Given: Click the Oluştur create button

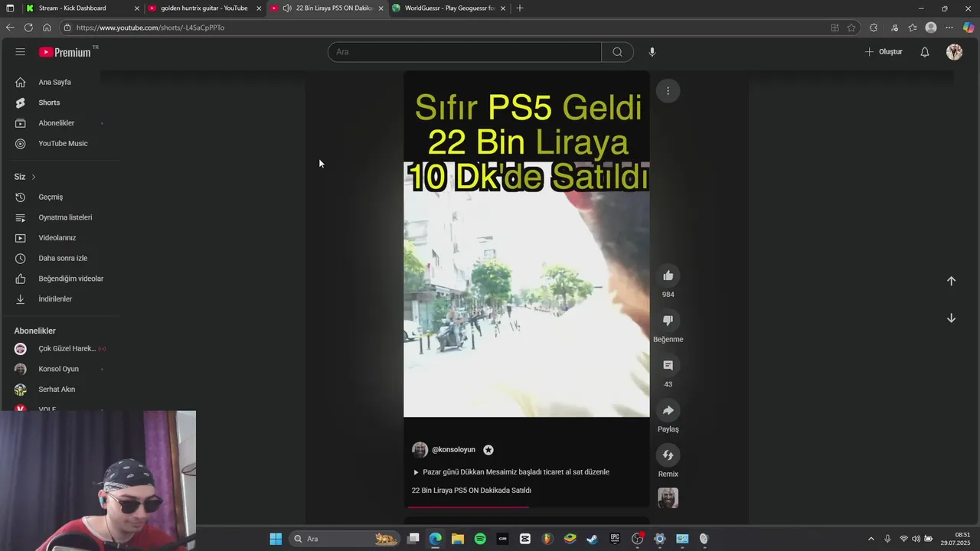Looking at the screenshot, I should tap(884, 52).
